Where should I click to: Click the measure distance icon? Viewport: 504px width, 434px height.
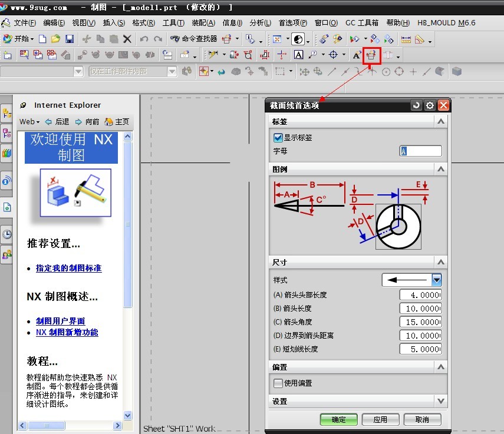pos(406,39)
